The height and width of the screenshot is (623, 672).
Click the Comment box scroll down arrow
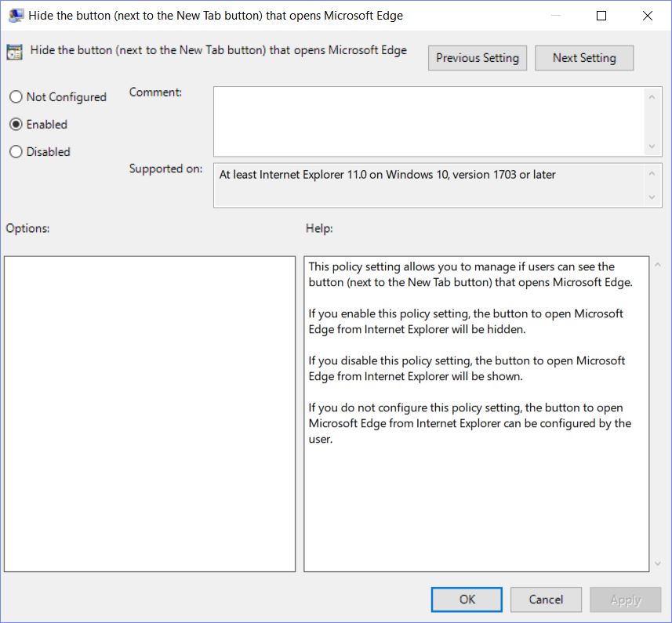point(652,147)
